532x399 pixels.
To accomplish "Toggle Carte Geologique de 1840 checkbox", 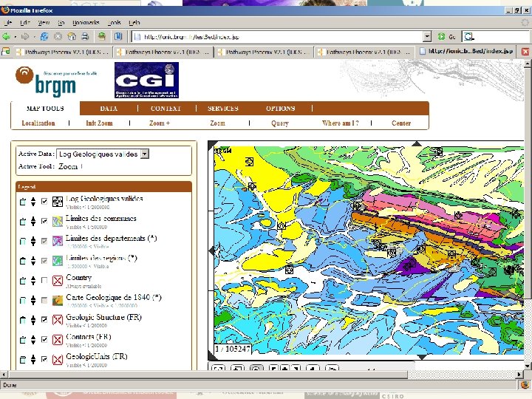I will click(44, 300).
